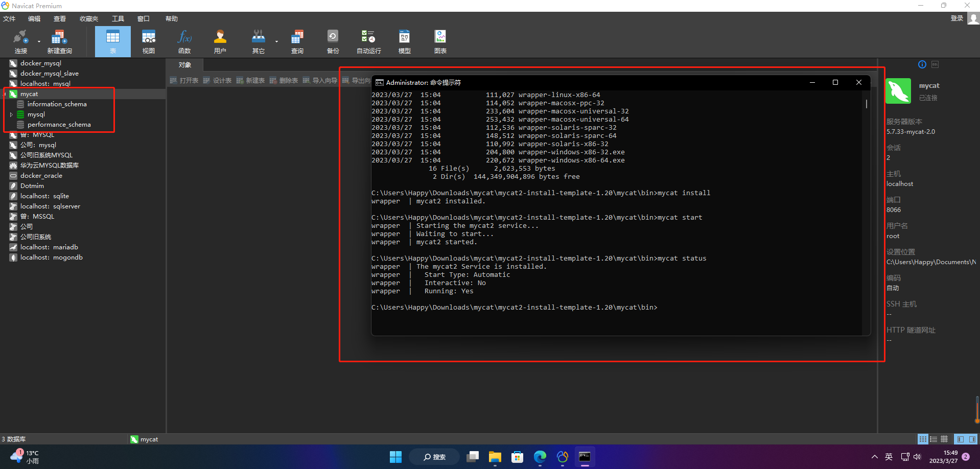Open the 查看 (View) menu
Viewport: 980px width, 469px height.
pyautogui.click(x=60, y=19)
